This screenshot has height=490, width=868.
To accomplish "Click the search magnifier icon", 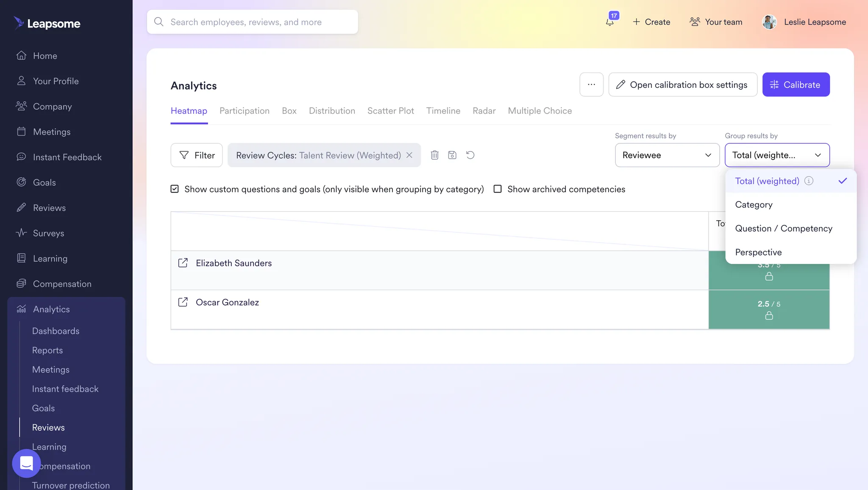I will click(x=159, y=22).
